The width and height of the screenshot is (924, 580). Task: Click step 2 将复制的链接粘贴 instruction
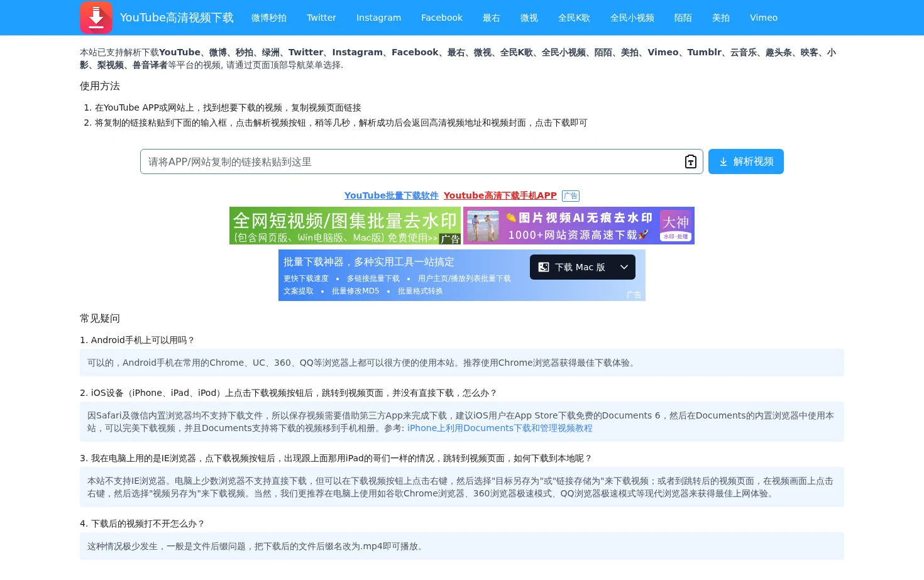point(341,123)
